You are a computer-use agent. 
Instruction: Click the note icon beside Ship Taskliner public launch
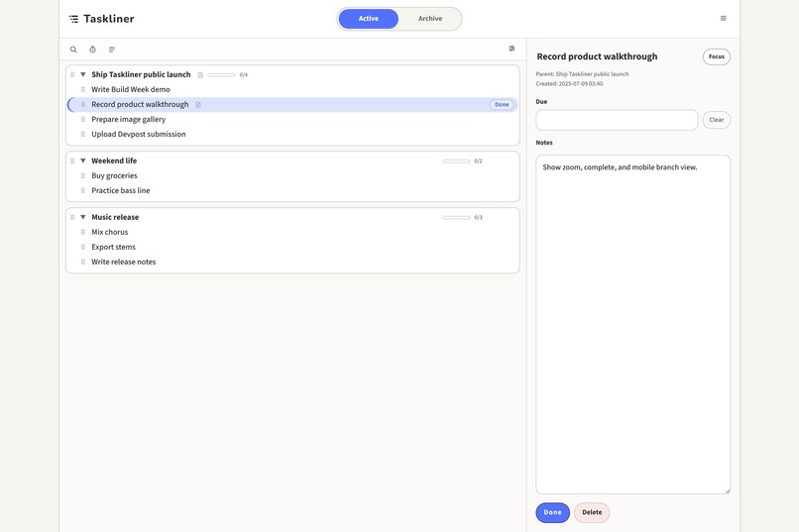pyautogui.click(x=200, y=75)
